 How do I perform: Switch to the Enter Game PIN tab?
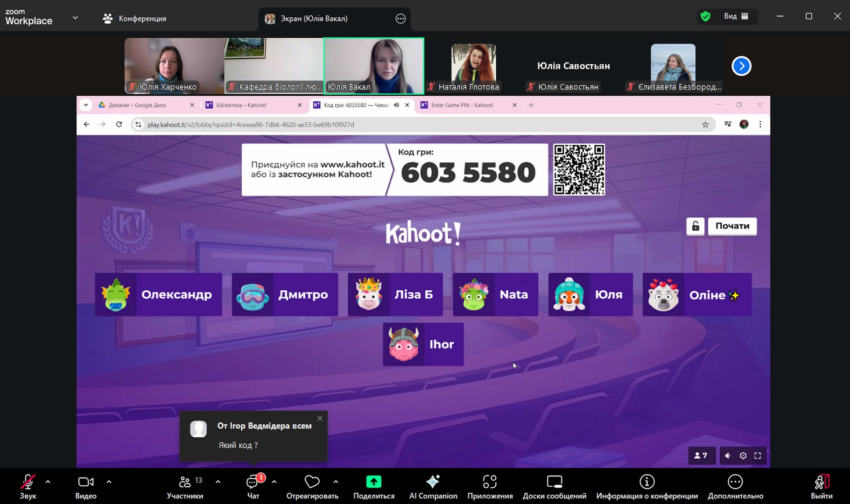coord(462,105)
